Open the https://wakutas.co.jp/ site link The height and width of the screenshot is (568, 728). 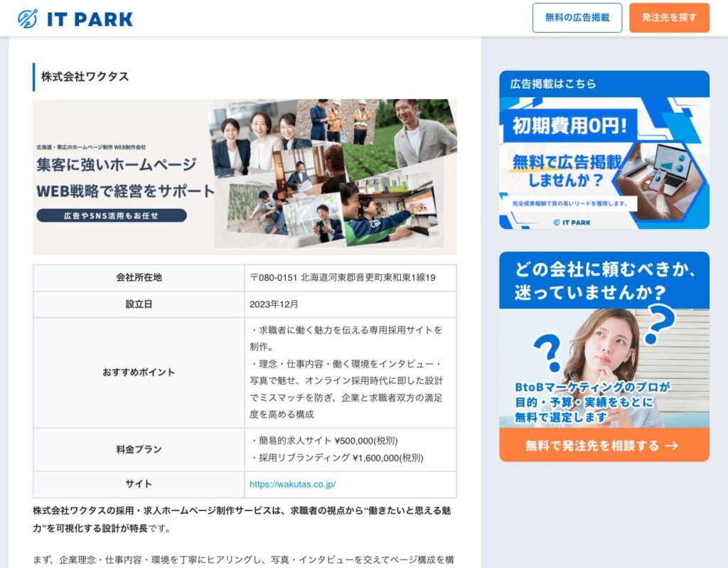292,484
